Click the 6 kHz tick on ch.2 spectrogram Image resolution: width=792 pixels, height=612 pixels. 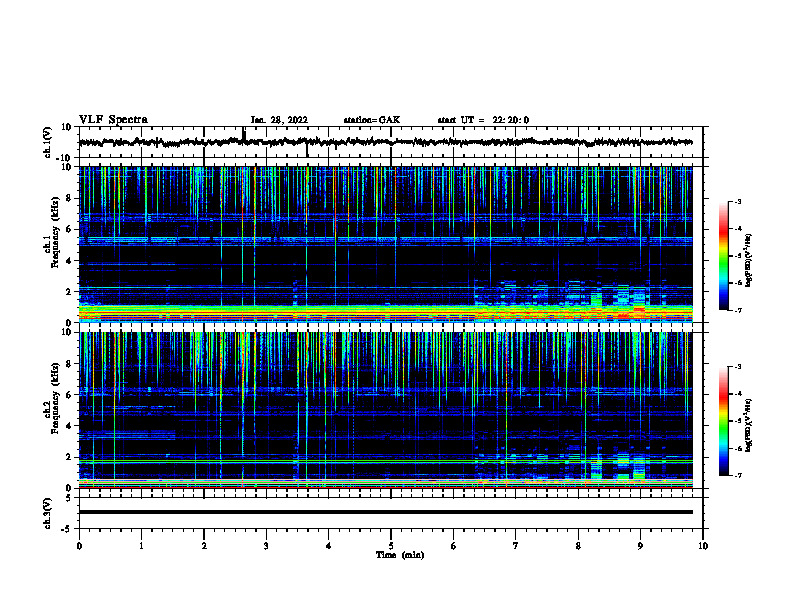(71, 395)
